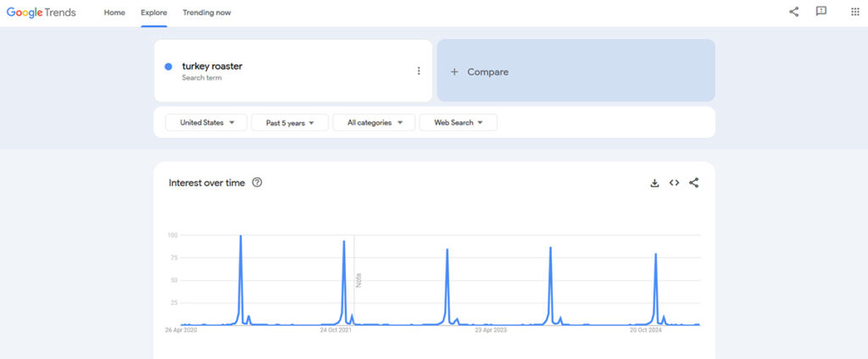868x359 pixels.
Task: Click the Compare button
Action: (576, 70)
